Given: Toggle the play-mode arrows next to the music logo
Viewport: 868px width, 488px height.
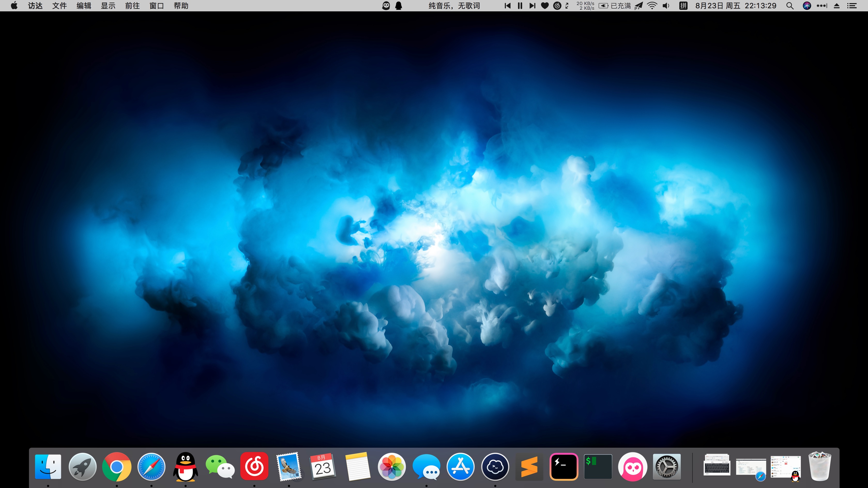Looking at the screenshot, I should click(567, 6).
